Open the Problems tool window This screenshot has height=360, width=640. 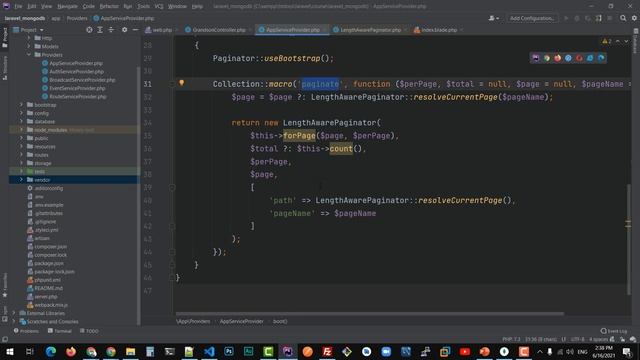tap(26, 331)
